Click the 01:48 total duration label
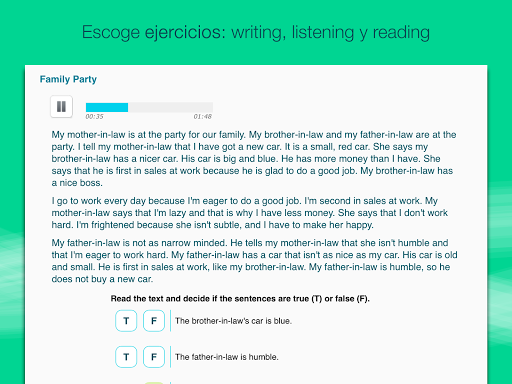 click(x=203, y=117)
